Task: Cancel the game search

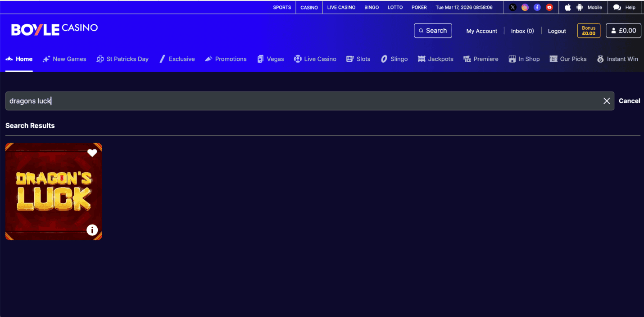Action: [629, 101]
